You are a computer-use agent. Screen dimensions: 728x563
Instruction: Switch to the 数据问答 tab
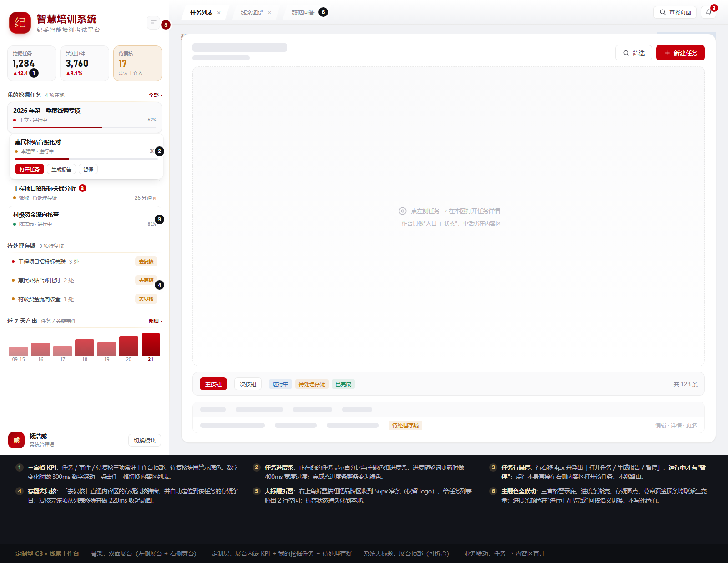point(303,12)
